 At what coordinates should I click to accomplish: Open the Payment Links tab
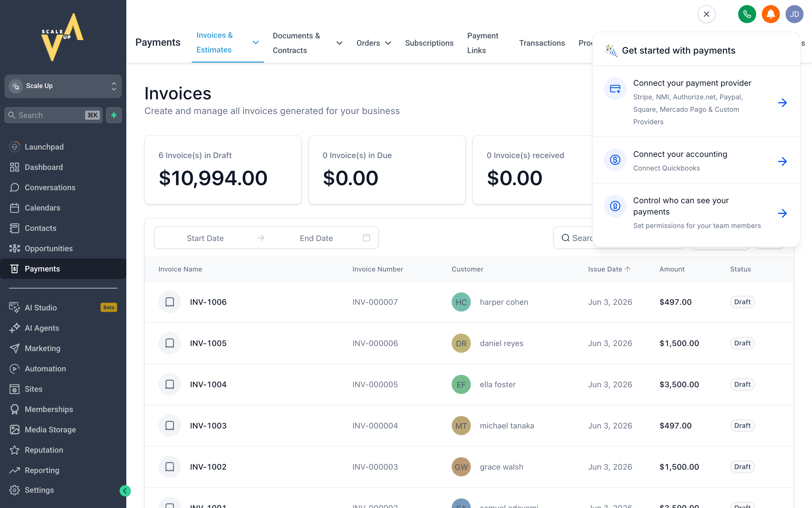(482, 43)
